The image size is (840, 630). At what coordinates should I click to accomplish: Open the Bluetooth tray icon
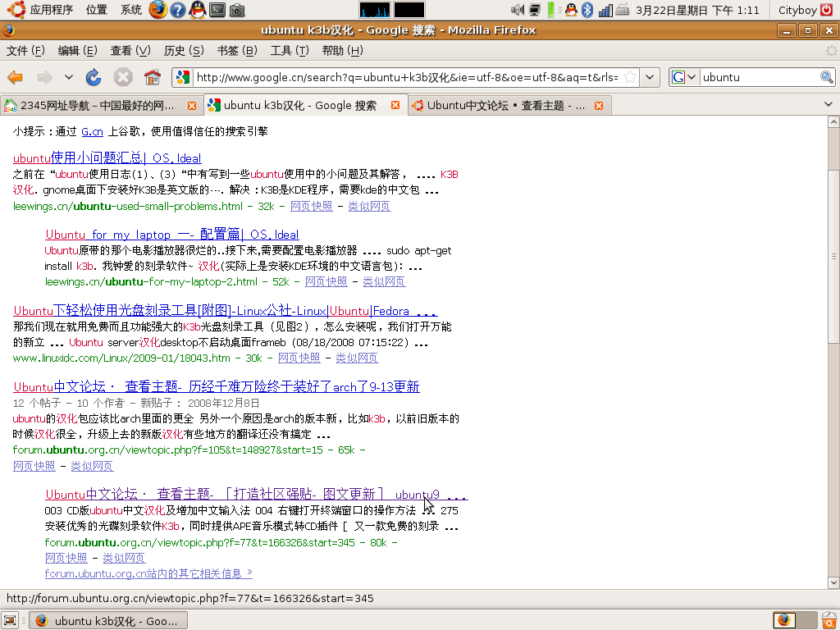(x=587, y=10)
